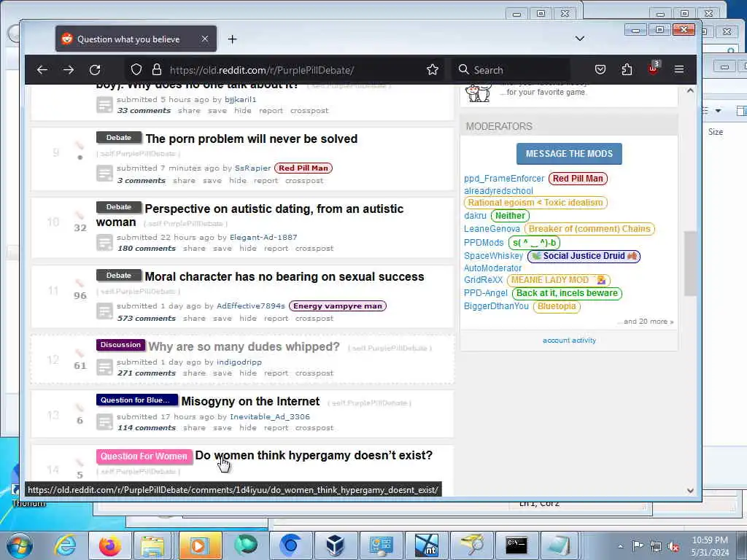
Task: Bookmark this page with the star icon
Action: (x=433, y=70)
